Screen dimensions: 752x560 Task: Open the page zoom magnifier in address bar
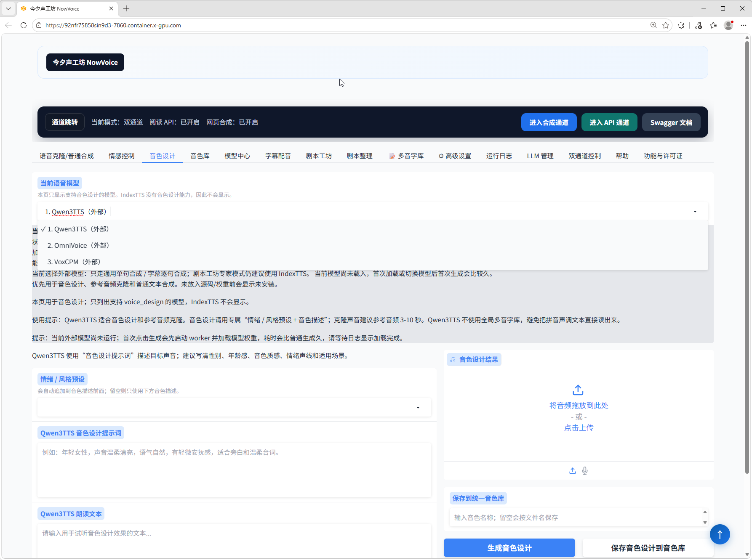(x=653, y=25)
